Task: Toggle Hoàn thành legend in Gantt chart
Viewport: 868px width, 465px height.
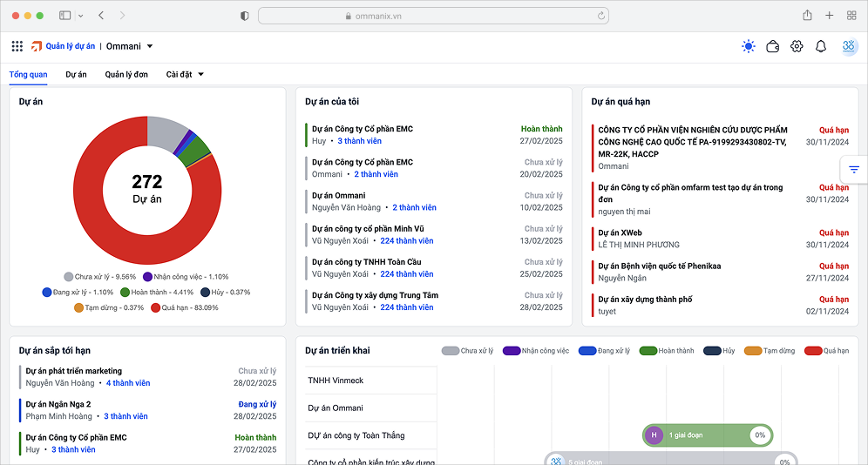Action: click(x=667, y=351)
